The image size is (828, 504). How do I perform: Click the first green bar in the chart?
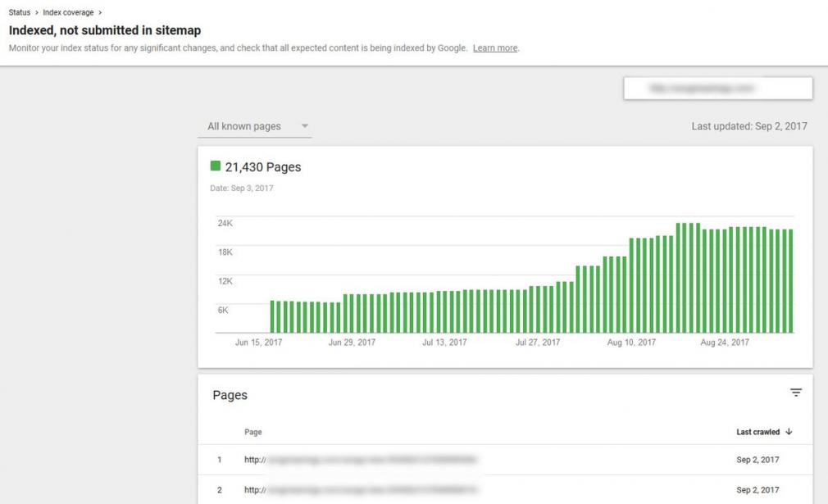click(272, 317)
